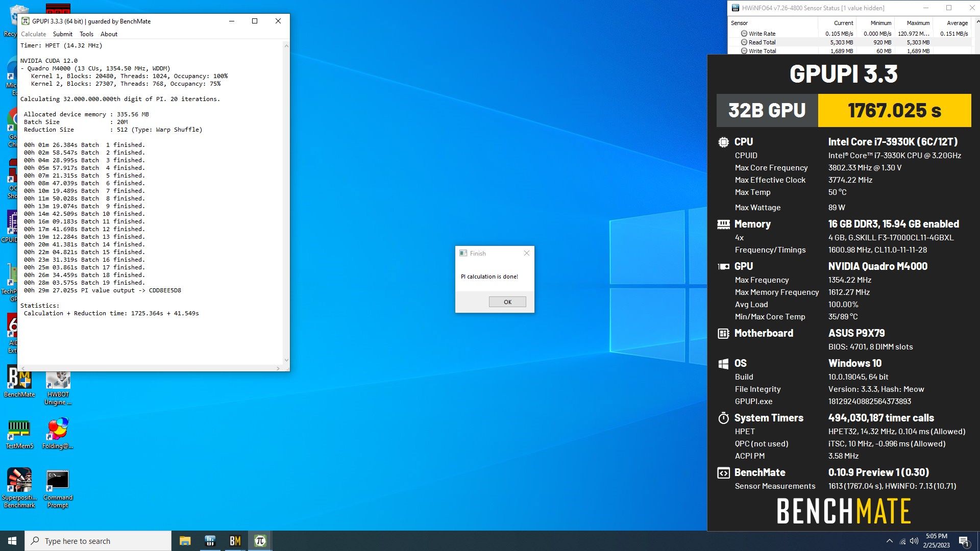The width and height of the screenshot is (980, 551).
Task: Open the About menu in GPUPI
Action: coord(109,34)
